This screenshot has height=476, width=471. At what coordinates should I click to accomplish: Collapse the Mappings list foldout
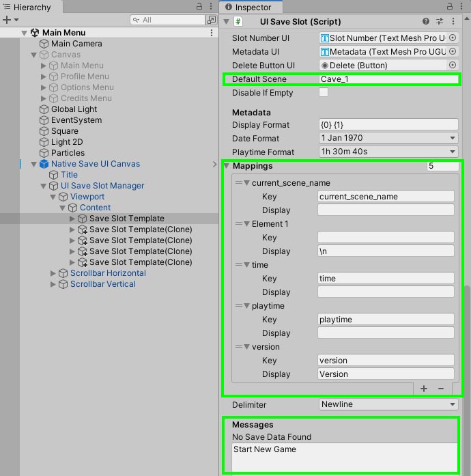click(x=227, y=166)
